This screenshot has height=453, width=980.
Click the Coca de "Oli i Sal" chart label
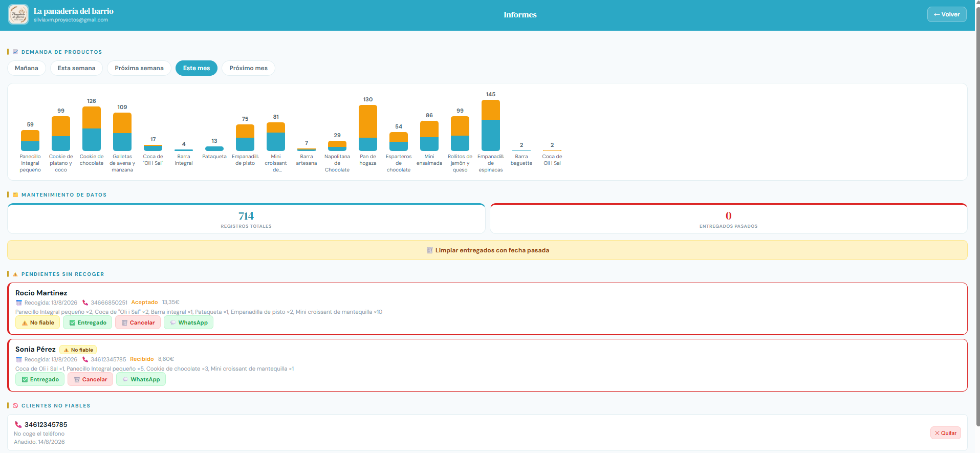pyautogui.click(x=153, y=160)
